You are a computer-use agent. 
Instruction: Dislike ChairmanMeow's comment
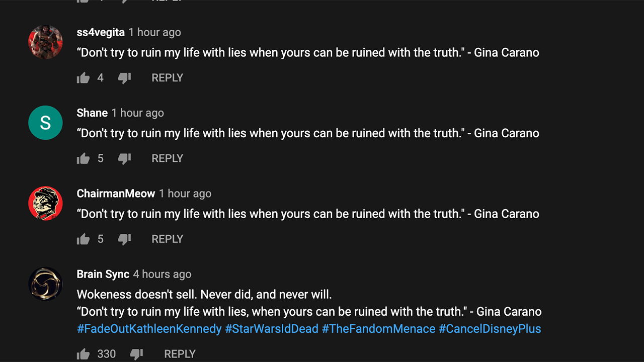(x=124, y=239)
